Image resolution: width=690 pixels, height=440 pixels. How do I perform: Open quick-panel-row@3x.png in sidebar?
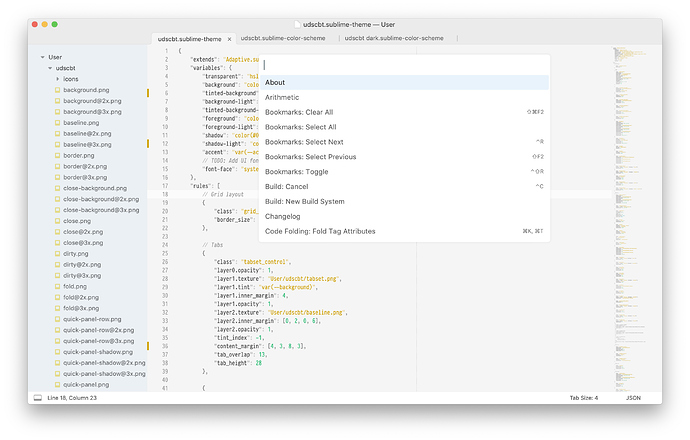tap(99, 341)
